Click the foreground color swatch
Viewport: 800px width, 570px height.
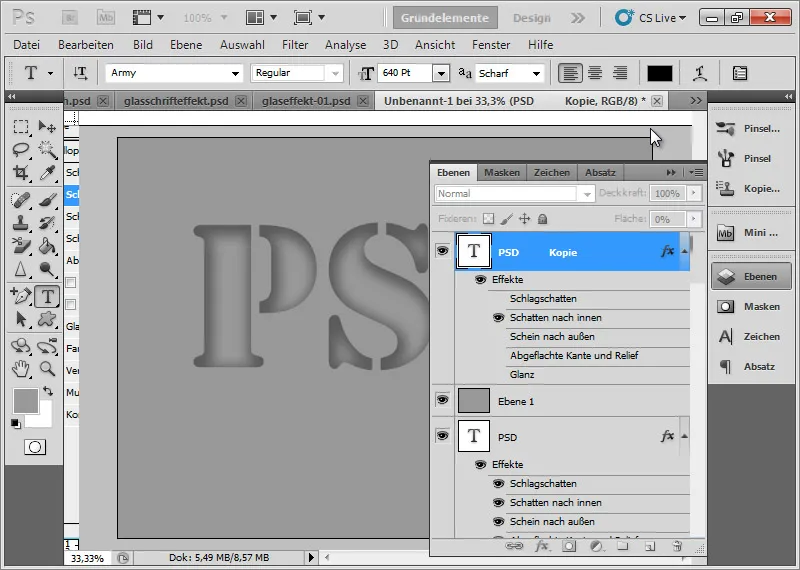[x=26, y=401]
